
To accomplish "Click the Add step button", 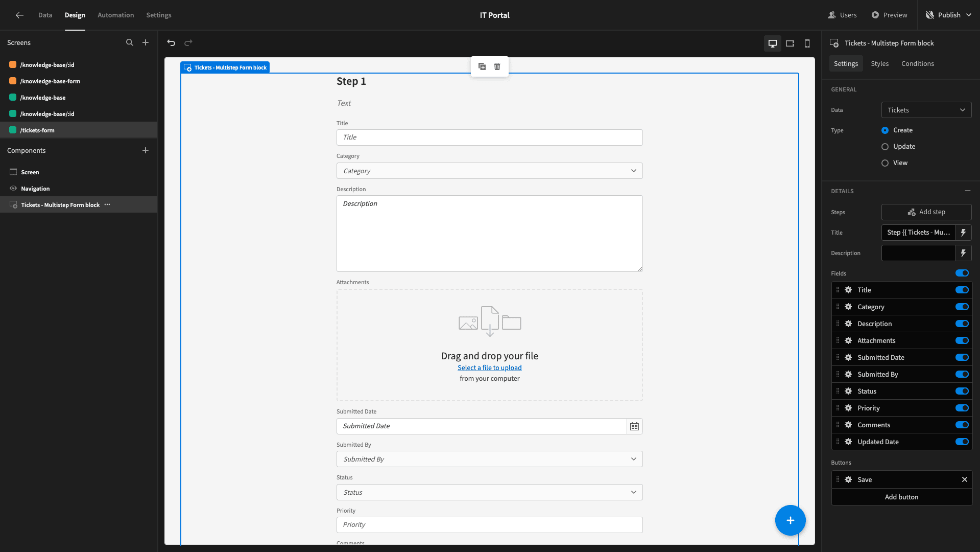I will coord(926,212).
